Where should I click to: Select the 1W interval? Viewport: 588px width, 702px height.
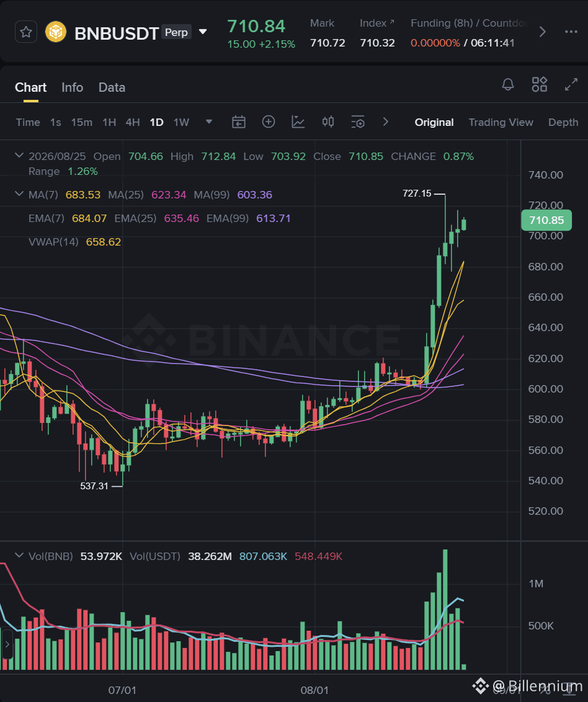181,122
